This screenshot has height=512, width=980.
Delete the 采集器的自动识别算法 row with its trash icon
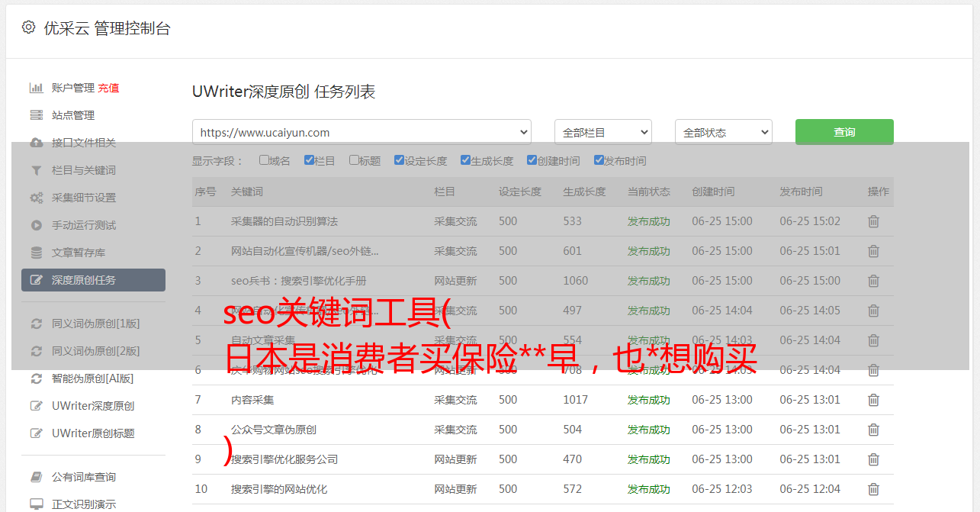874,221
